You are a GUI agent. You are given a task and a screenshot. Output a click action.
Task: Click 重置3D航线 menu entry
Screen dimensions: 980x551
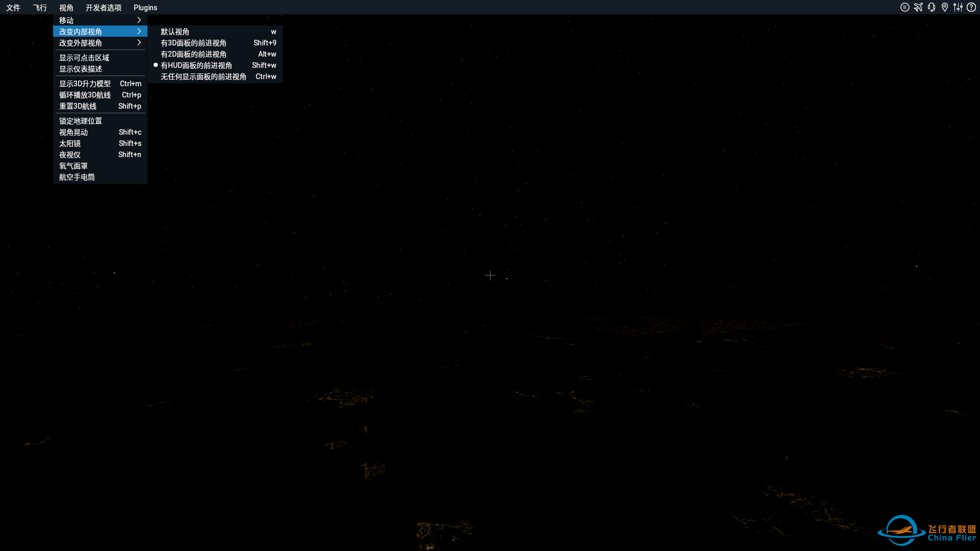100,106
